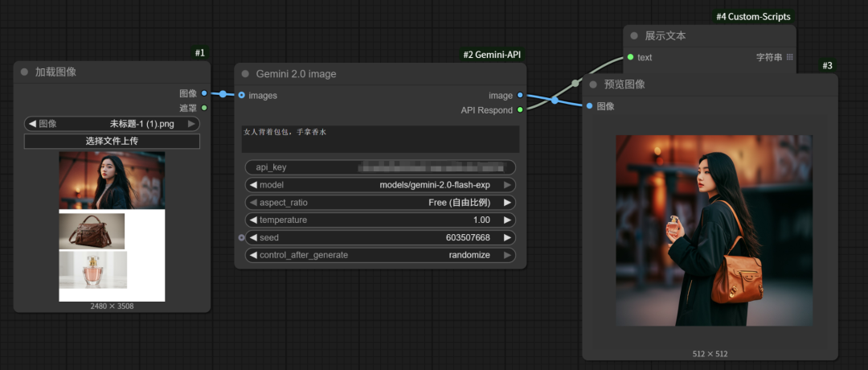
Task: Click the seed input connector dot
Action: click(x=241, y=237)
